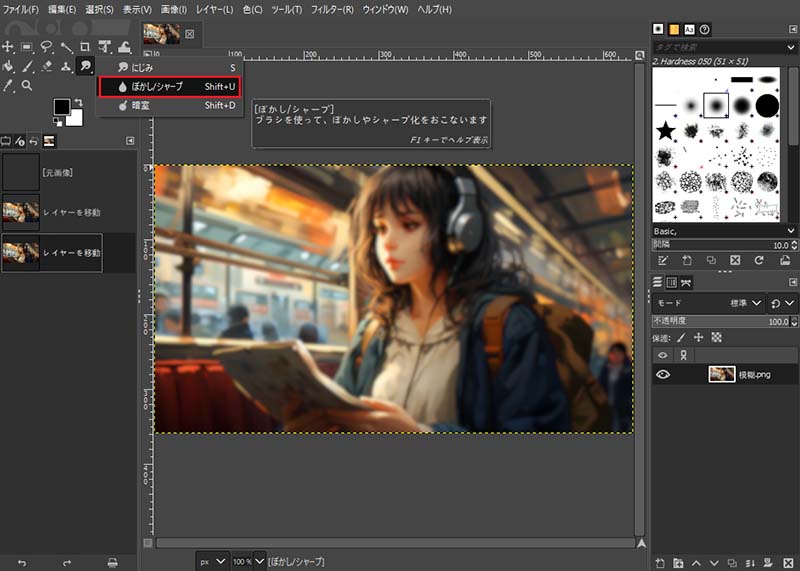Select the Hardness 050 brush thumbnail
This screenshot has height=571, width=800.
(x=716, y=106)
